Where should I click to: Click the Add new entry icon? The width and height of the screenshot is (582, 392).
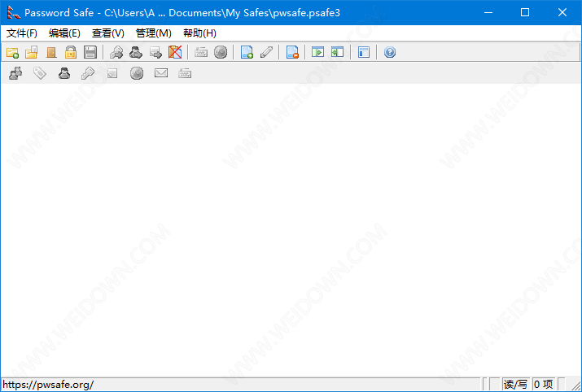(x=247, y=52)
